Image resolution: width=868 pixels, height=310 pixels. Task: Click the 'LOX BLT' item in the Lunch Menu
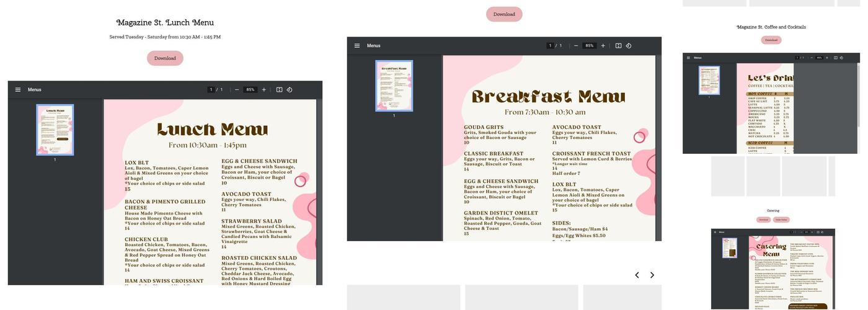(136, 162)
